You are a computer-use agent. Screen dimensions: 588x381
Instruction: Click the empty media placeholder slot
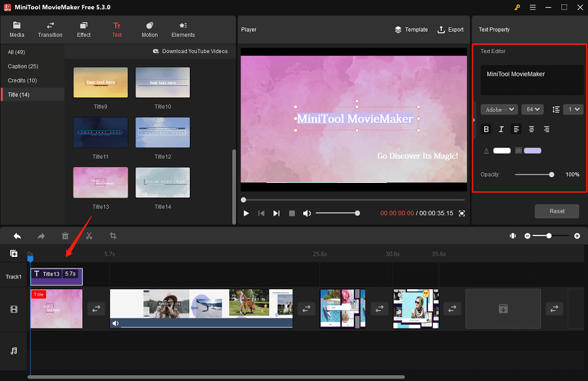[x=503, y=309]
